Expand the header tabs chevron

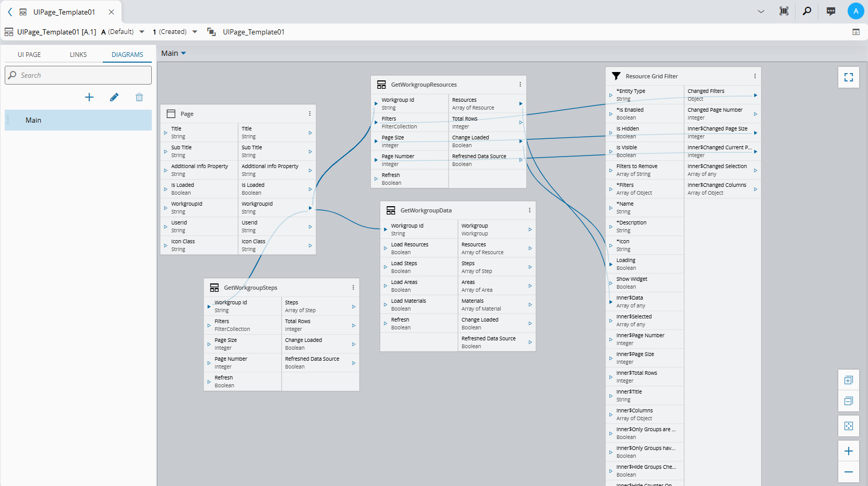click(x=761, y=11)
